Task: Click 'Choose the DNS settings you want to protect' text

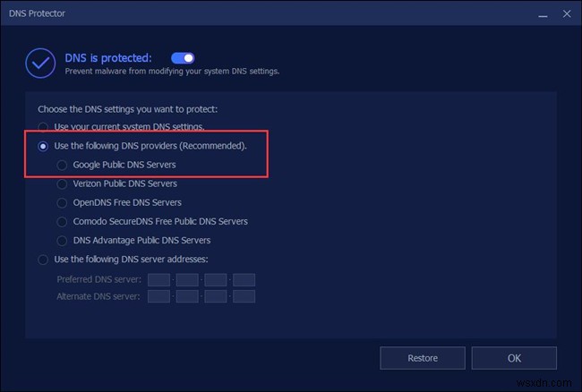Action: point(128,109)
